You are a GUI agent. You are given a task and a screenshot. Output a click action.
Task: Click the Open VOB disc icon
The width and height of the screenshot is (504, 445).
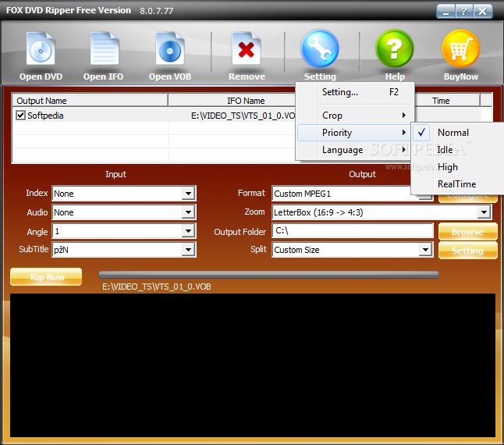tap(170, 49)
